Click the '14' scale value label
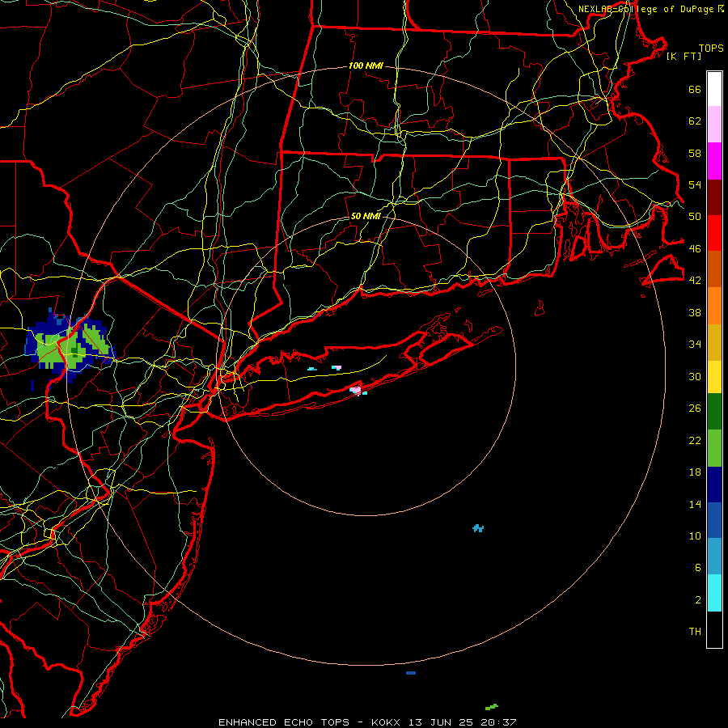Screen dimensions: 728x728 [695, 504]
